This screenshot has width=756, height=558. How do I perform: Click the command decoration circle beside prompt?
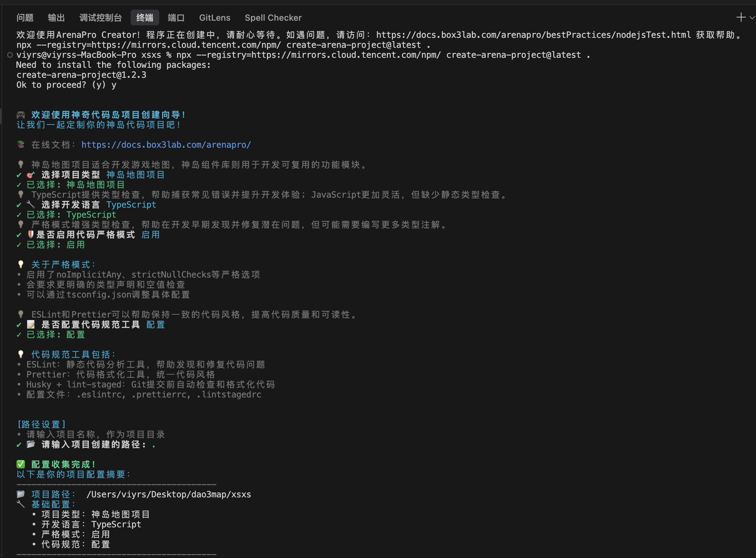click(x=10, y=55)
